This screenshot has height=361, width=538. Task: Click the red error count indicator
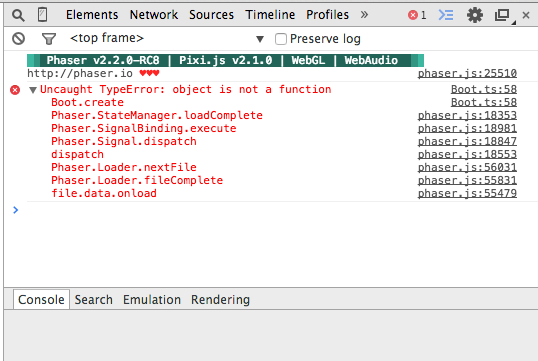[417, 15]
